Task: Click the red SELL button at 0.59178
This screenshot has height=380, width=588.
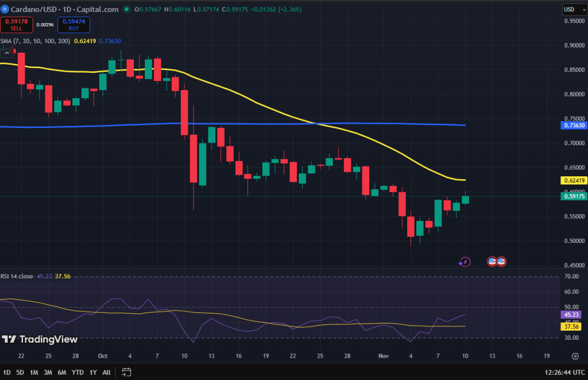Action: 16,25
